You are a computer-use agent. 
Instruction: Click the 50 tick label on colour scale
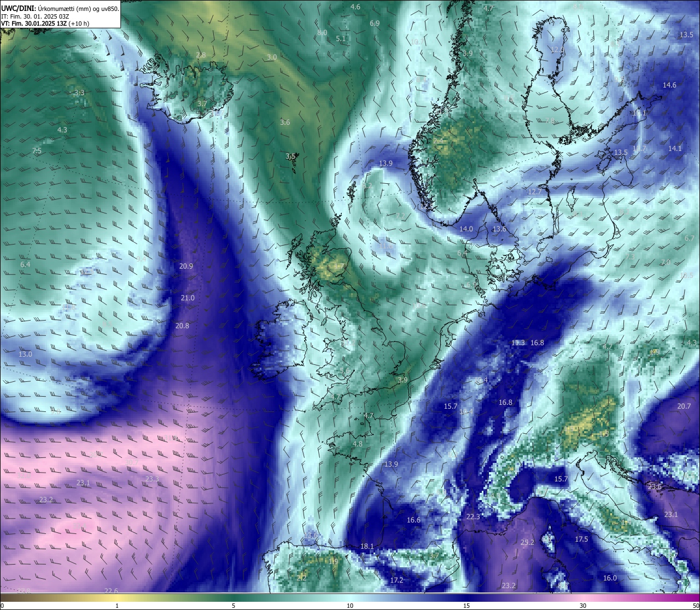tap(695, 606)
